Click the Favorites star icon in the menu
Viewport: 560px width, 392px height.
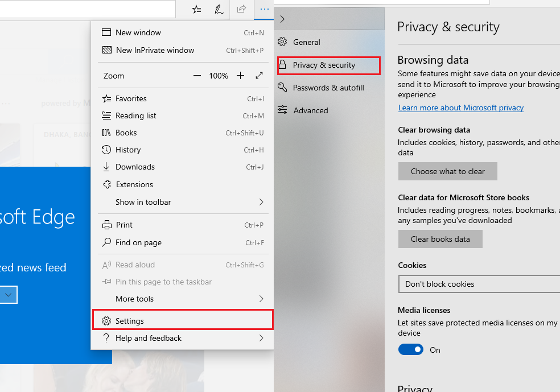[x=106, y=98]
